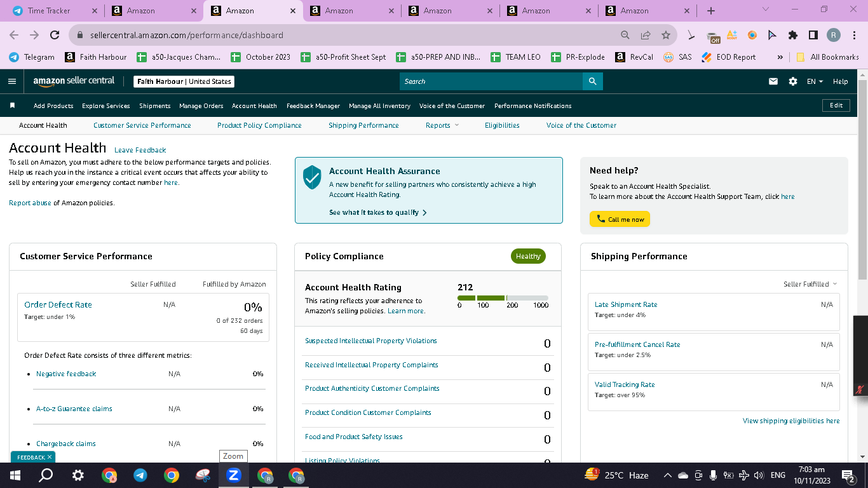868x488 pixels.
Task: Click the share page icon in the address bar
Action: (x=646, y=35)
